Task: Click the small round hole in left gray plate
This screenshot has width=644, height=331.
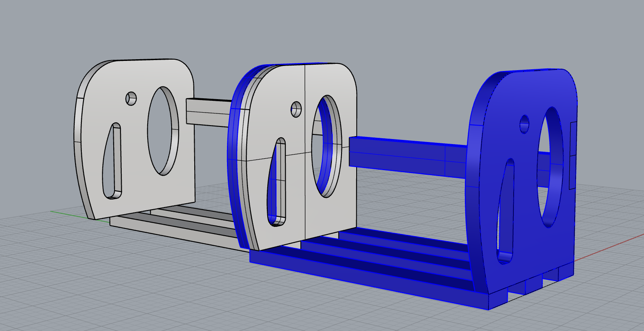Action: tap(131, 99)
